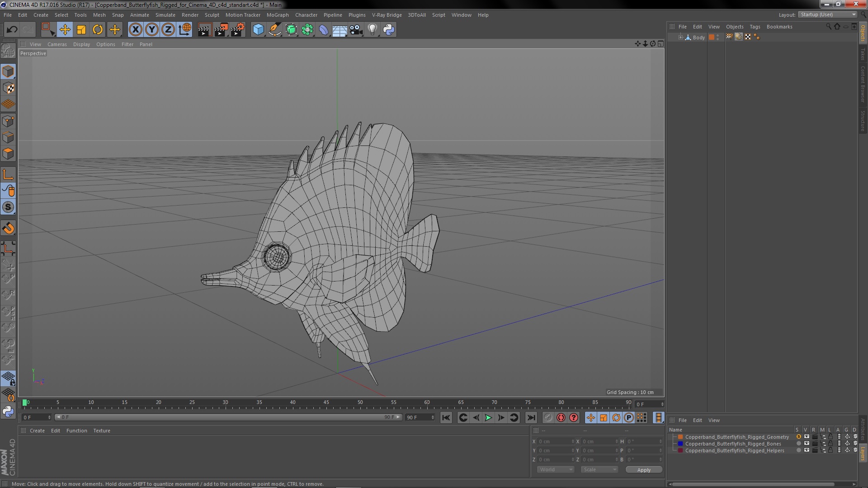This screenshot has width=868, height=488.
Task: Render to Picture Viewer icon
Action: coord(221,30)
